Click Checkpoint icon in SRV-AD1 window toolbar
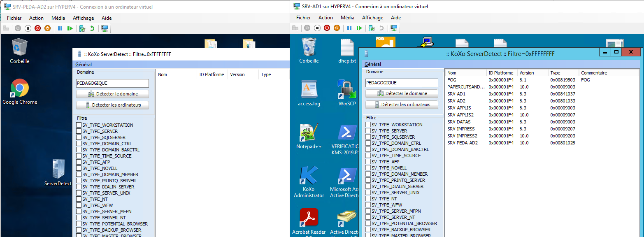Screen dimensions: 644x237 pos(371,28)
